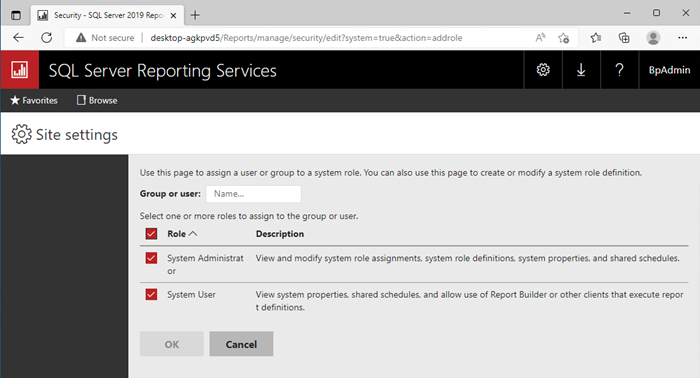Viewport: 700px width, 378px height.
Task: Open browser profile avatar
Action: tap(653, 38)
